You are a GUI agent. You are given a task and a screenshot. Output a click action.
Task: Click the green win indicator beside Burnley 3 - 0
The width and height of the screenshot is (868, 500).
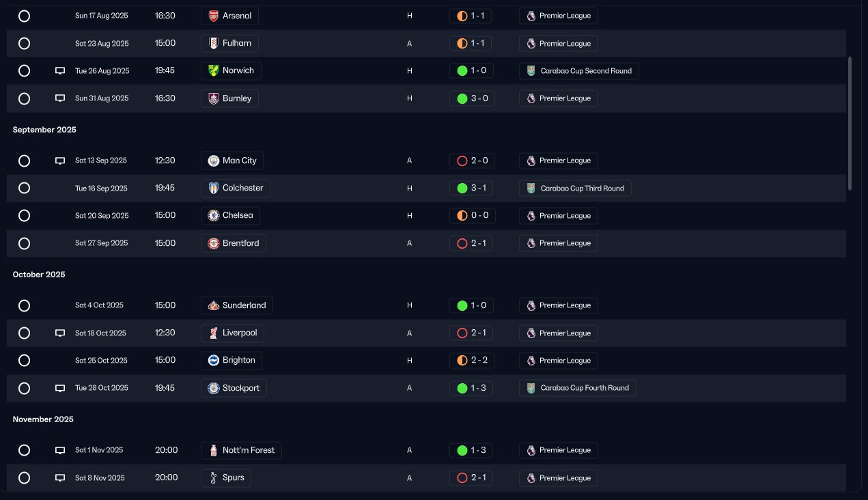(x=462, y=98)
